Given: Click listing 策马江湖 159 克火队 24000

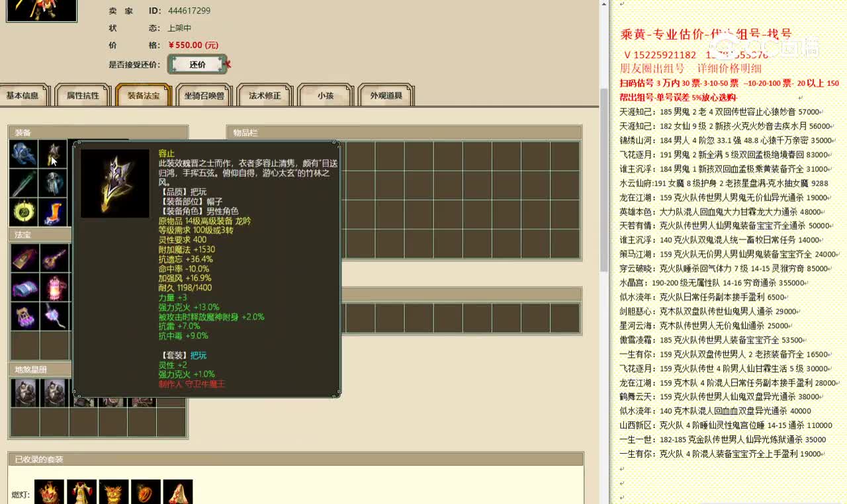Looking at the screenshot, I should click(731, 254).
